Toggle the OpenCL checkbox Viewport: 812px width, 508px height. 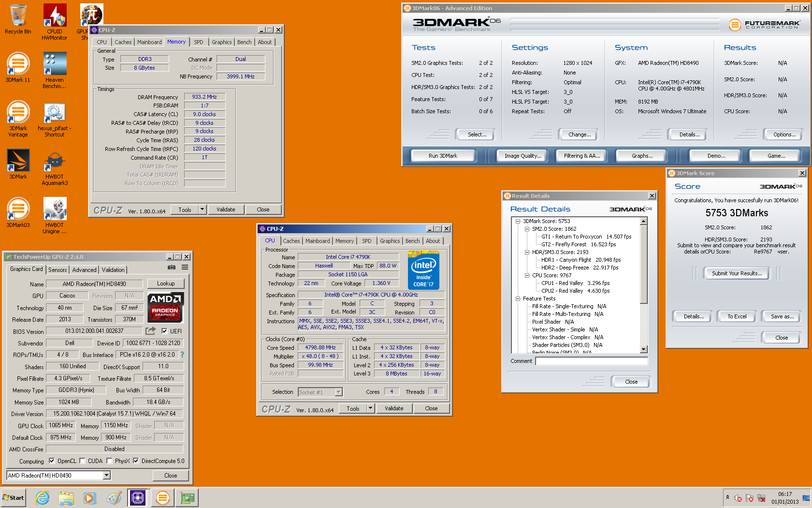pyautogui.click(x=52, y=461)
